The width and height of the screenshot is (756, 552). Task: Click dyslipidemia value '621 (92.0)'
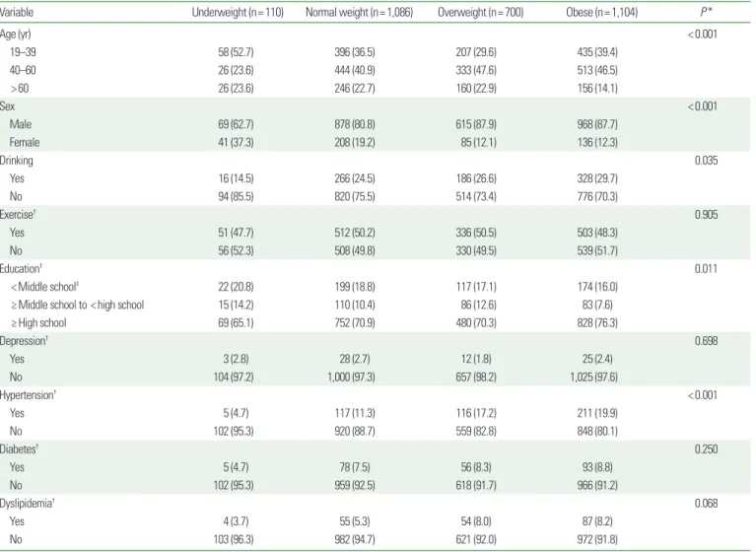pos(476,539)
